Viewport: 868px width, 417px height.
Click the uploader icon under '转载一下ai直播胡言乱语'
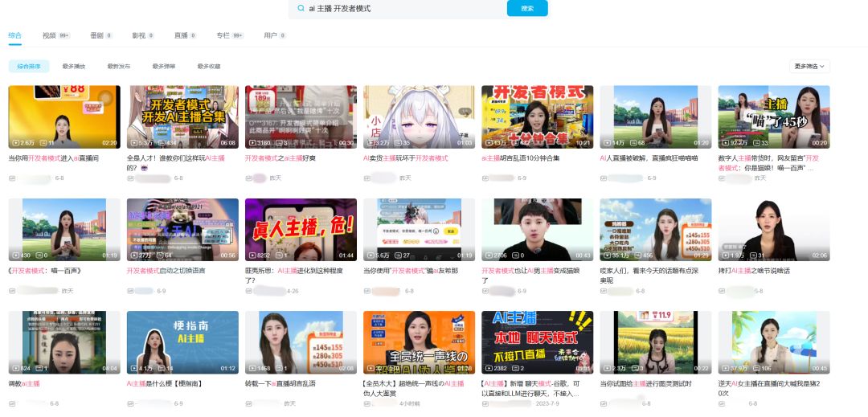tap(248, 403)
